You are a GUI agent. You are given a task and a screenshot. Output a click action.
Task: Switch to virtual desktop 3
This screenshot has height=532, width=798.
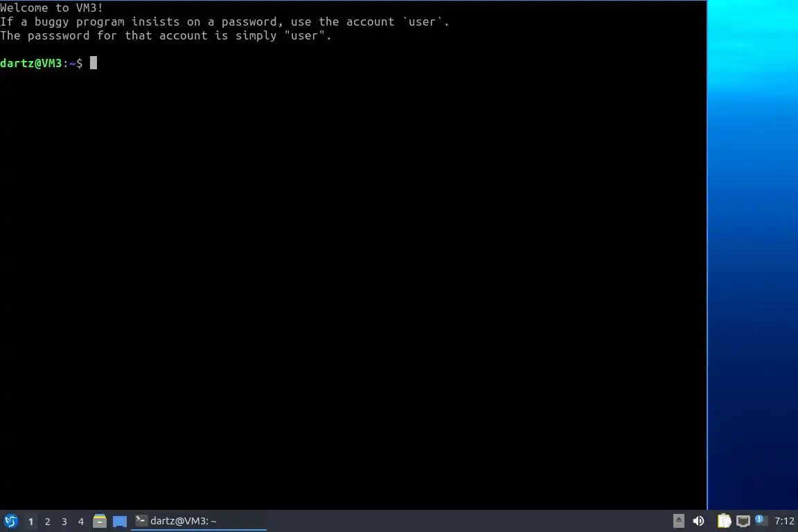point(64,522)
